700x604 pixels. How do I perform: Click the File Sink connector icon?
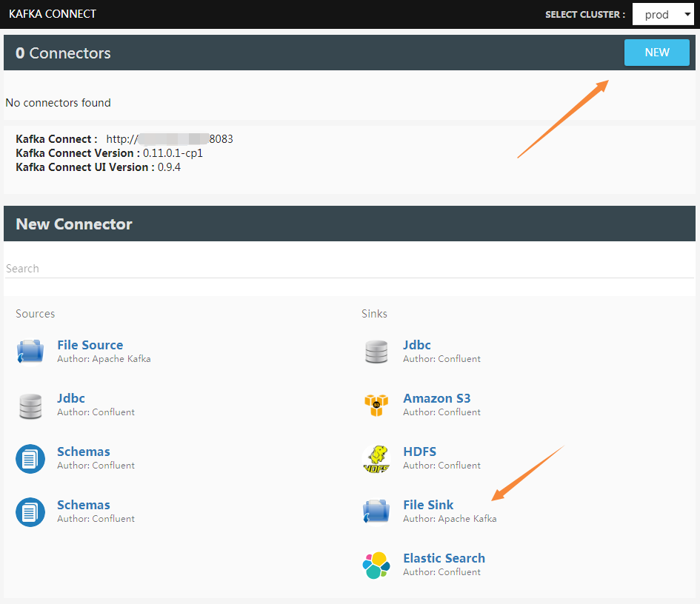pyautogui.click(x=376, y=511)
